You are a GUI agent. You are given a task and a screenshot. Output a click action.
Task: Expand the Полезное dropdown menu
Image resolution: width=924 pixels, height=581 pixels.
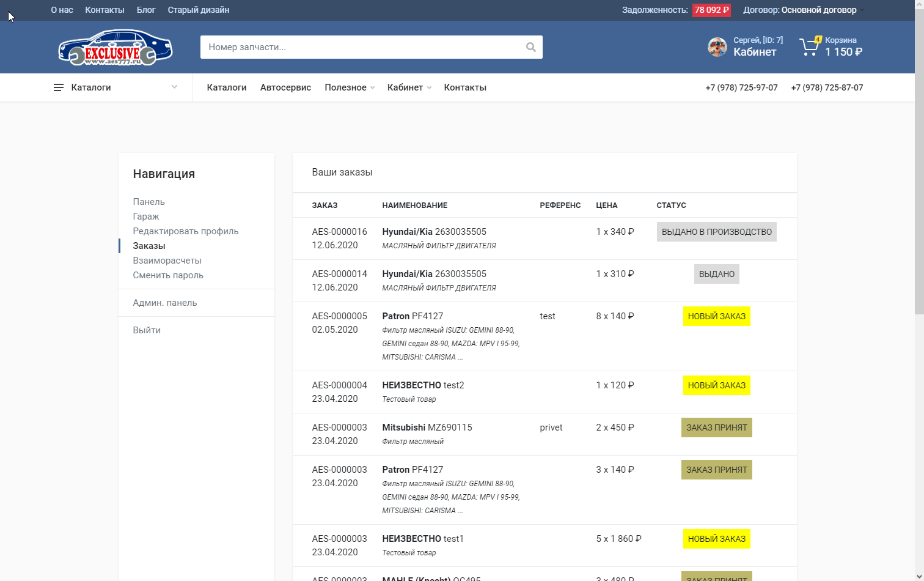[x=350, y=87]
